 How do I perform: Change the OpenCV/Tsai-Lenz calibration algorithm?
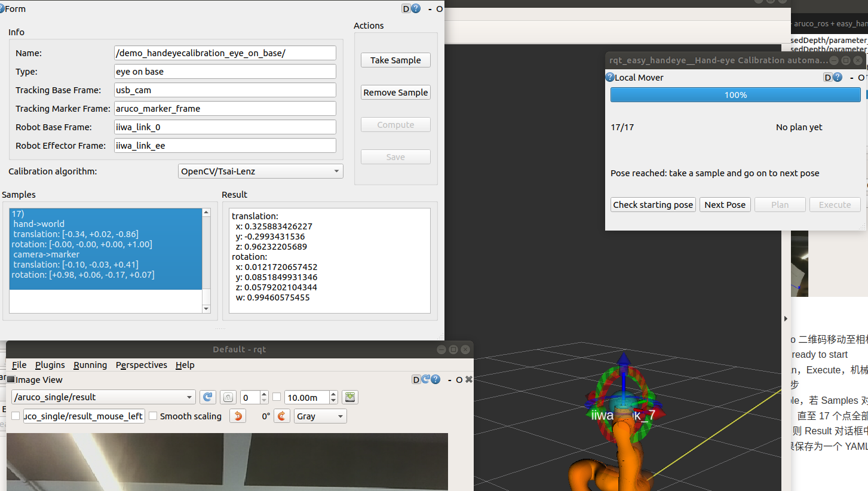click(x=260, y=171)
